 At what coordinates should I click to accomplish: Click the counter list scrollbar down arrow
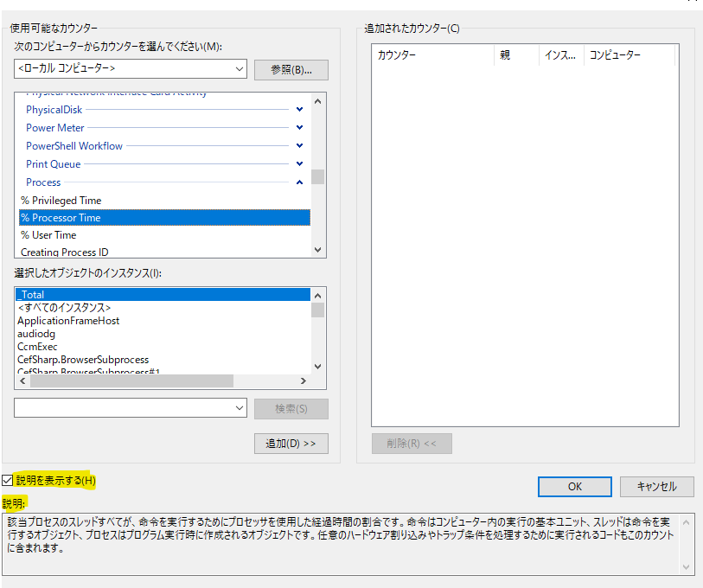click(317, 249)
